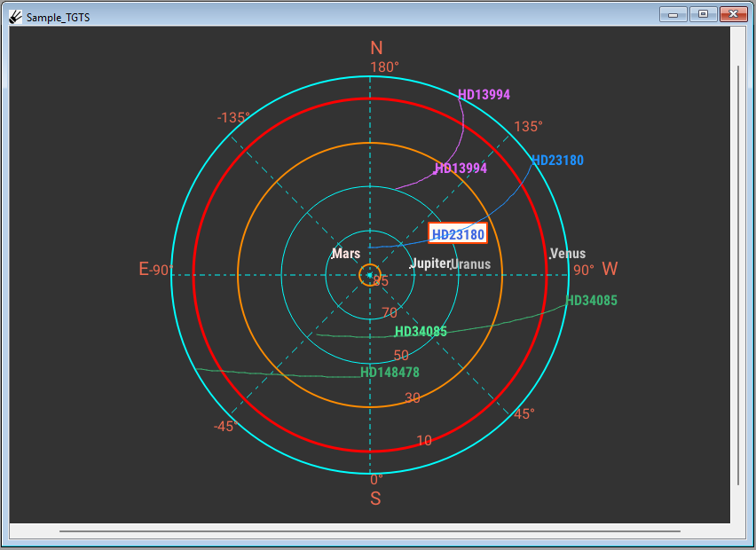This screenshot has width=756, height=550.
Task: Maximize the Sample_TGTS window
Action: point(704,14)
